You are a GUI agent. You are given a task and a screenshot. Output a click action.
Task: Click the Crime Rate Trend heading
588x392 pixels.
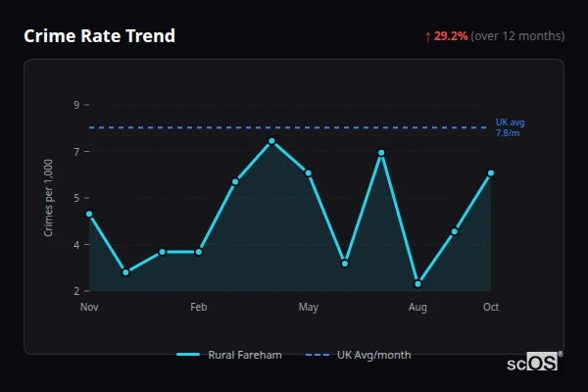99,36
